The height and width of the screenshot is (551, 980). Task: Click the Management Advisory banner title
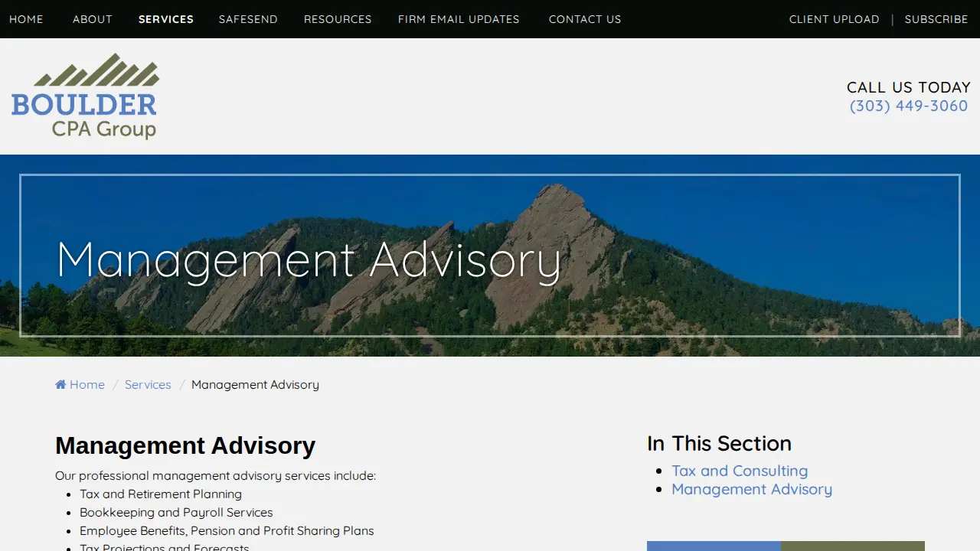point(309,259)
